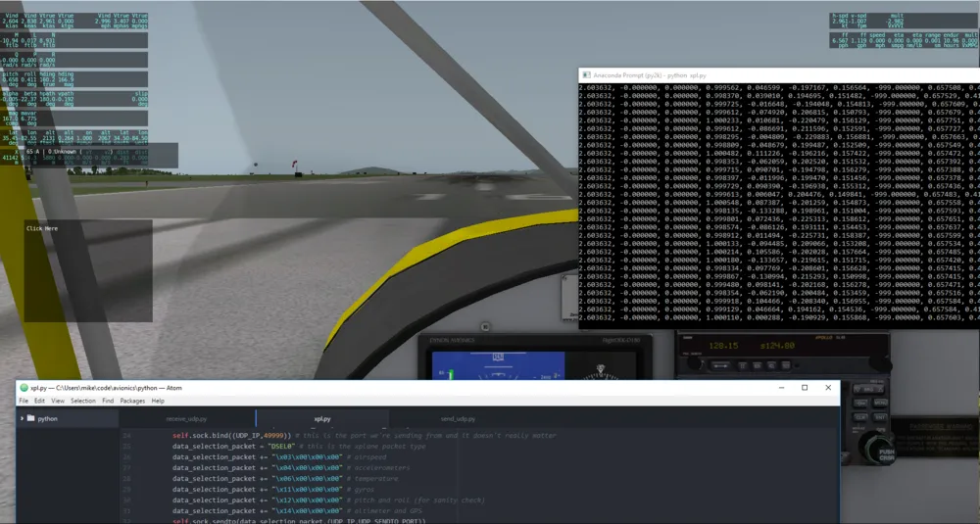This screenshot has height=524, width=980.
Task: Select the xpl.py editor tab
Action: point(324,418)
